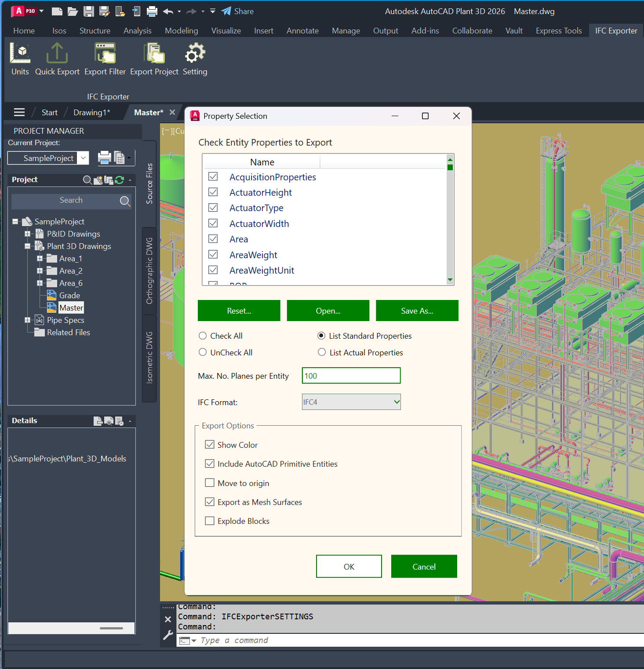Screen dimensions: 644x669
Task: Click the Max. No. Planes per Entity field
Action: [x=351, y=376]
